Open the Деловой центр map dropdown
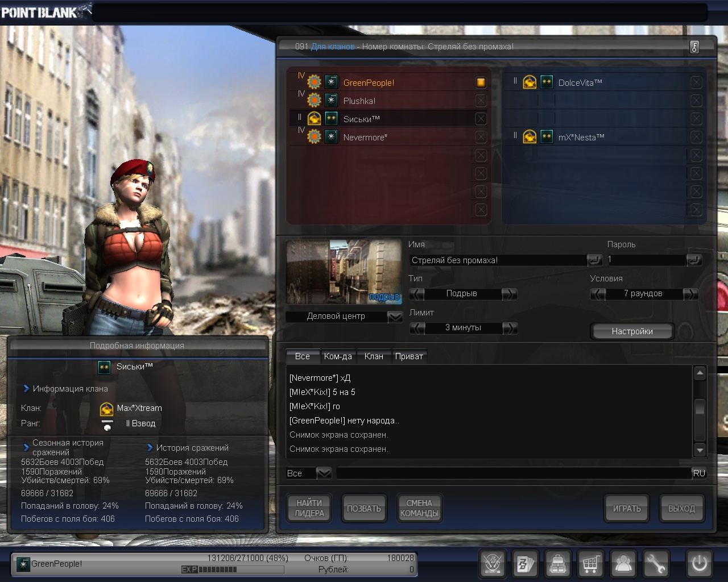The height and width of the screenshot is (582, 728). click(395, 317)
